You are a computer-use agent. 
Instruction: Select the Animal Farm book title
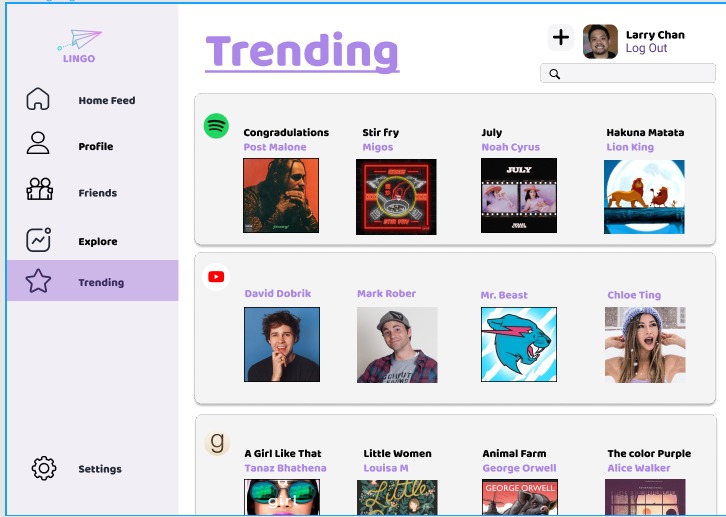click(514, 454)
